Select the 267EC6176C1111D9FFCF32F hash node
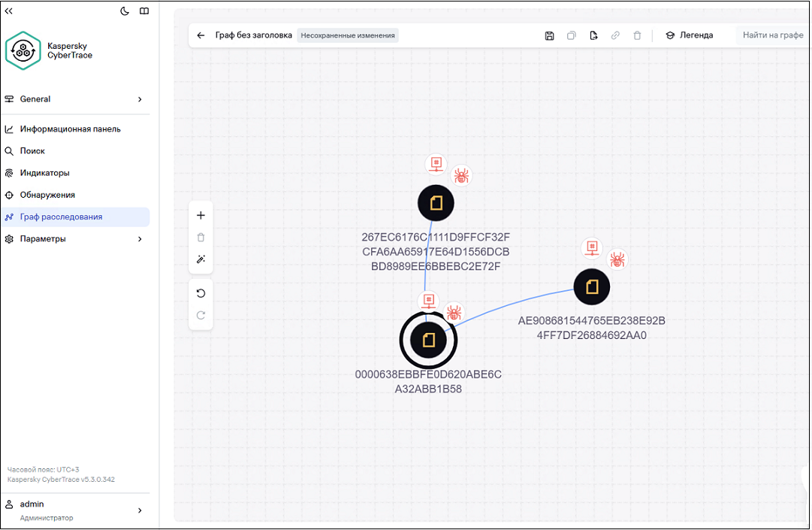The height and width of the screenshot is (530, 812). click(x=436, y=203)
